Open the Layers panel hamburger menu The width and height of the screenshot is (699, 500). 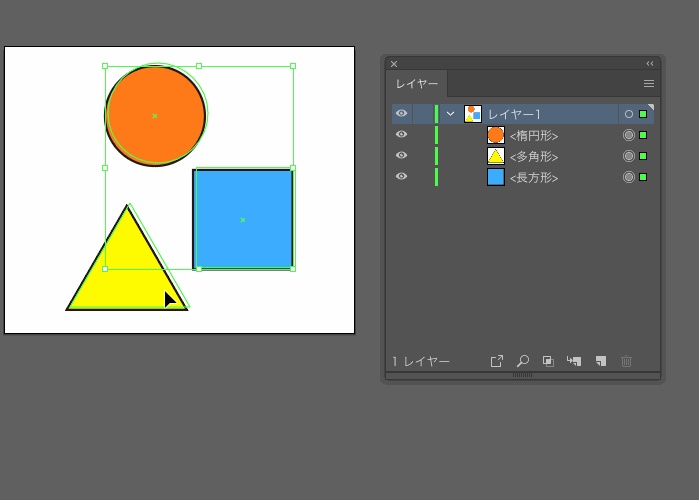point(649,84)
